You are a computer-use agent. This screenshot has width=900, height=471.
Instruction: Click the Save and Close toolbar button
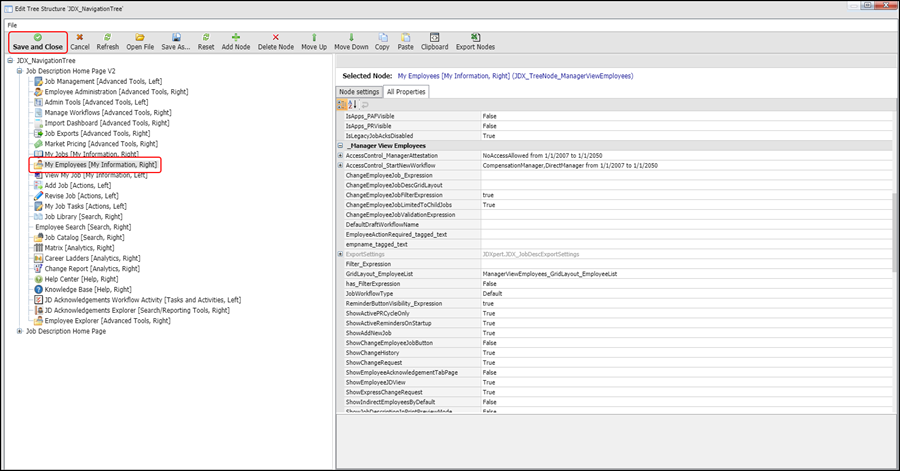point(37,41)
